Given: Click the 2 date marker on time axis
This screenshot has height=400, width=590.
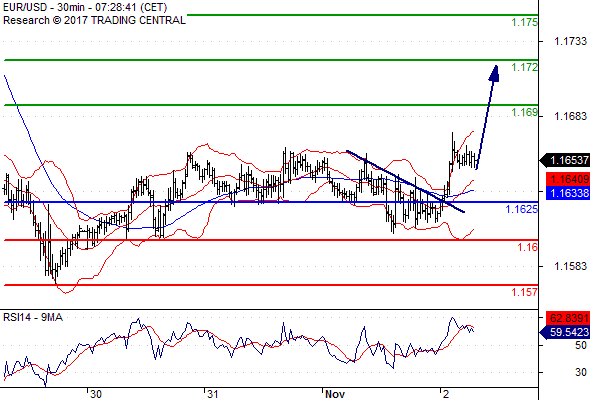Looking at the screenshot, I should (x=446, y=394).
